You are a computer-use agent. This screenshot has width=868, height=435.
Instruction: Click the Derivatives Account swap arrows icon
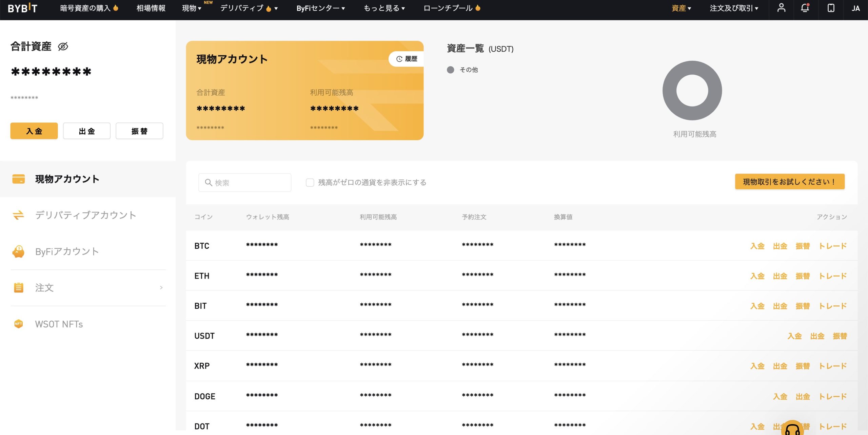pos(18,215)
